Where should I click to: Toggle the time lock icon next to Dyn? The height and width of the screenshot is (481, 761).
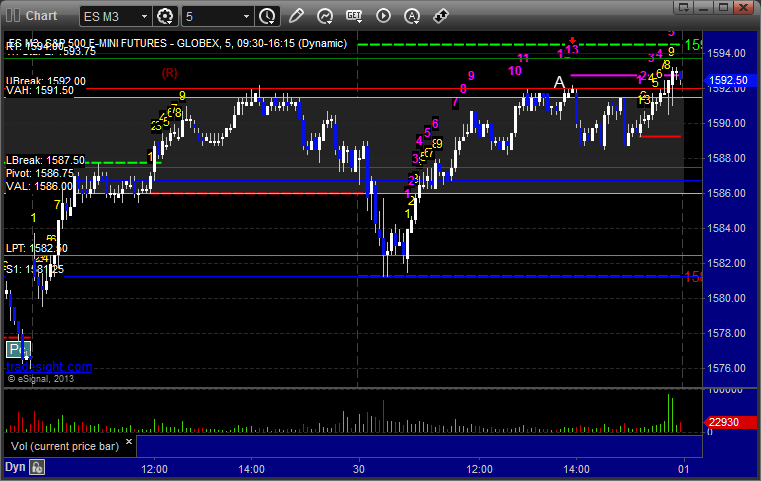pyautogui.click(x=37, y=467)
